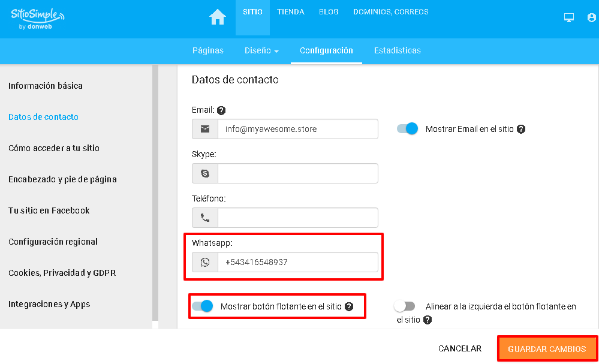Screen dimensions: 599x364
Task: Open Información básica in sidebar
Action: (46, 86)
